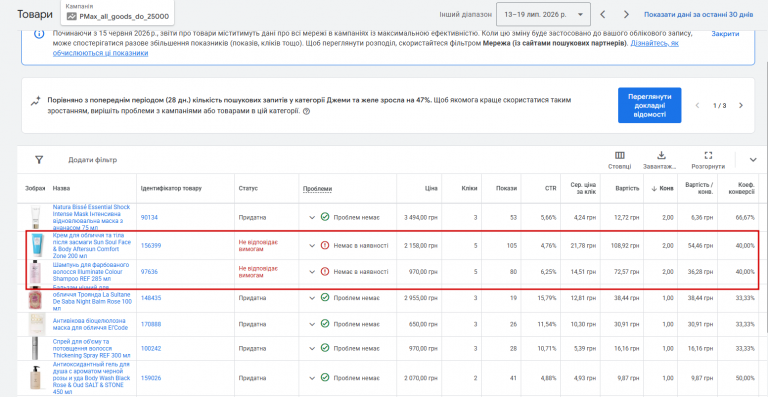Image resolution: width=768 pixels, height=397 pixels.
Task: Go to next date range arrow
Action: (626, 15)
